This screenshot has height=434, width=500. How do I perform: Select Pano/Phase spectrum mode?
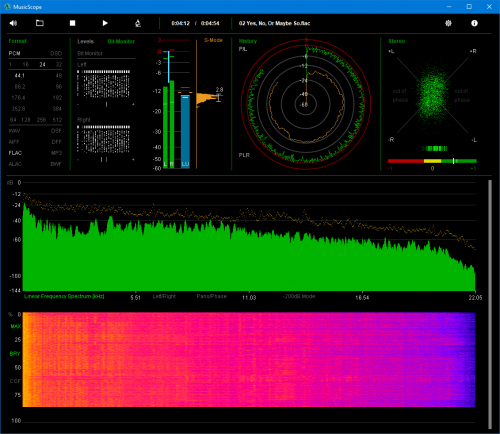[211, 296]
